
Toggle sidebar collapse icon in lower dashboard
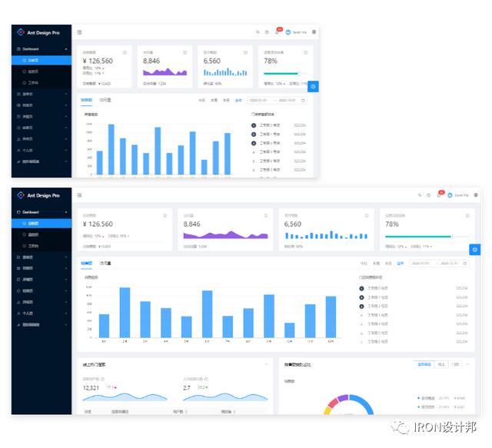pos(80,195)
